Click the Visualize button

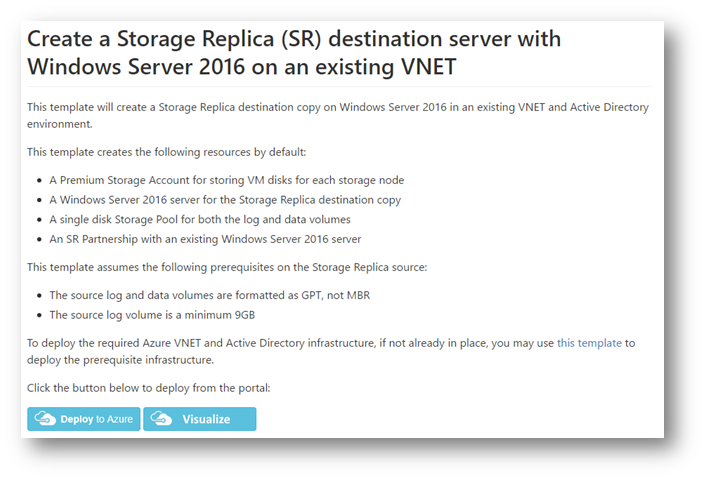coord(200,419)
